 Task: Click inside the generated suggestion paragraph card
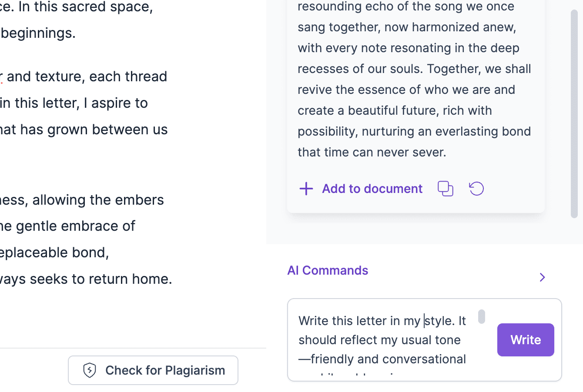[x=415, y=78]
